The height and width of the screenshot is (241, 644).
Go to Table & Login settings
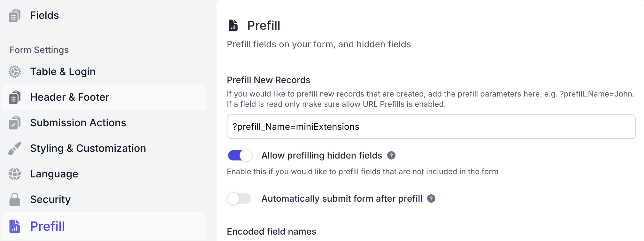(63, 72)
